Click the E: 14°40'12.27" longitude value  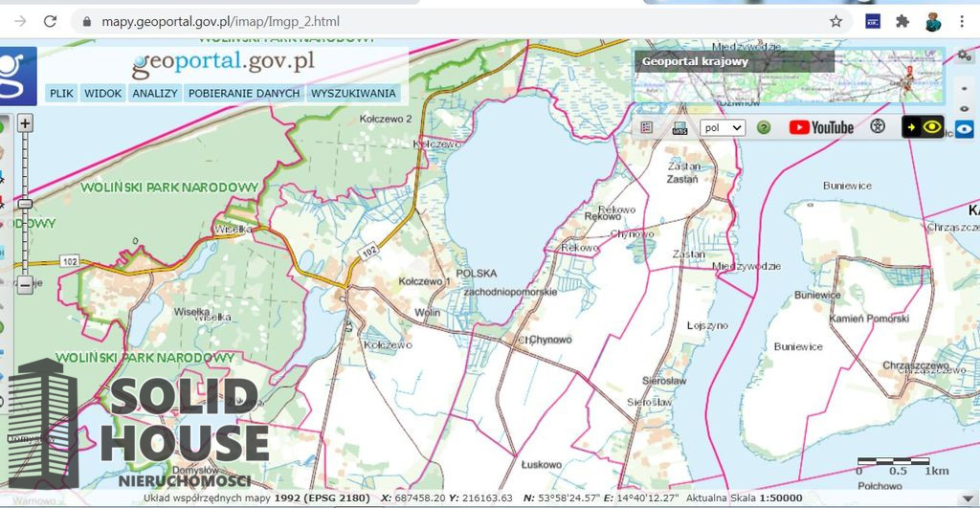pos(639,498)
